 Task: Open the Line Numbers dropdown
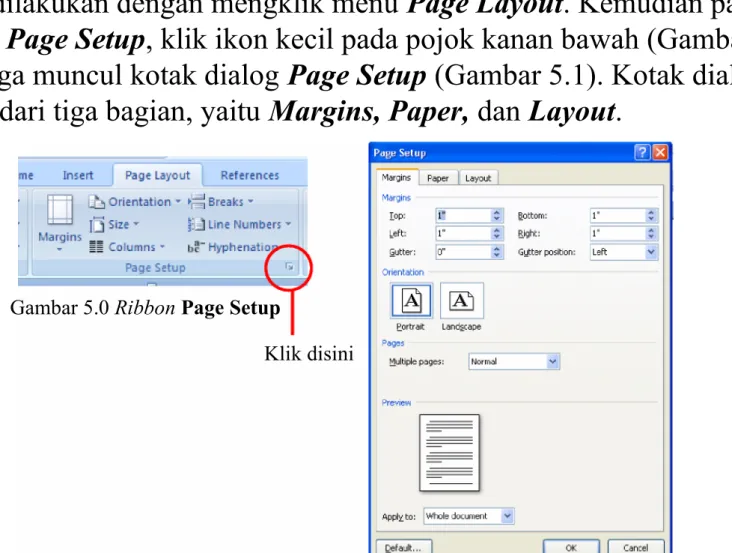pos(239,224)
